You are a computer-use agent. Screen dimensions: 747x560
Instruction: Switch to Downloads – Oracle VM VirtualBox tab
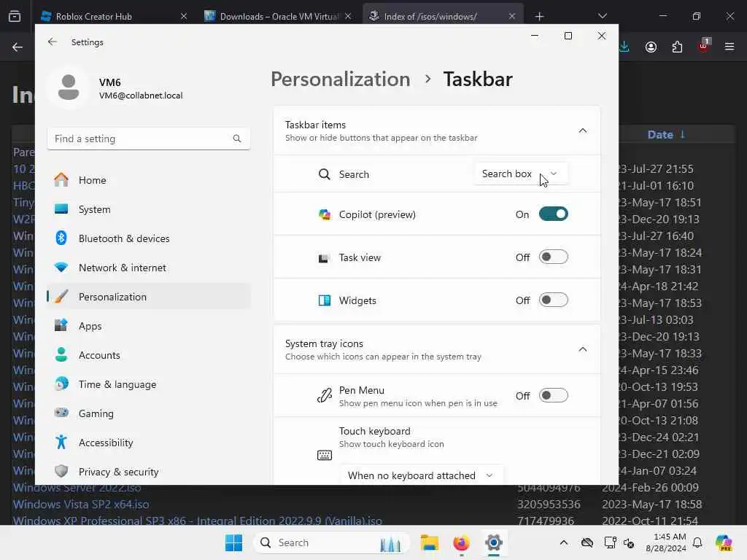(278, 16)
